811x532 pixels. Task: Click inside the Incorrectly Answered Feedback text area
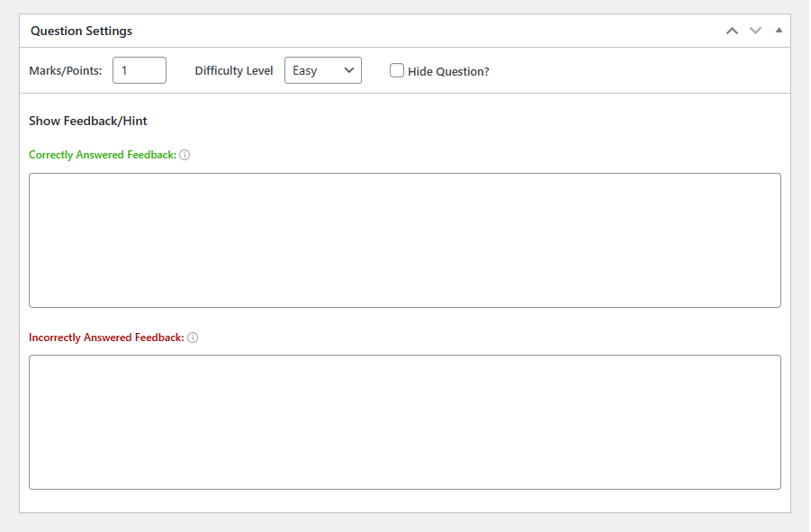(404, 422)
